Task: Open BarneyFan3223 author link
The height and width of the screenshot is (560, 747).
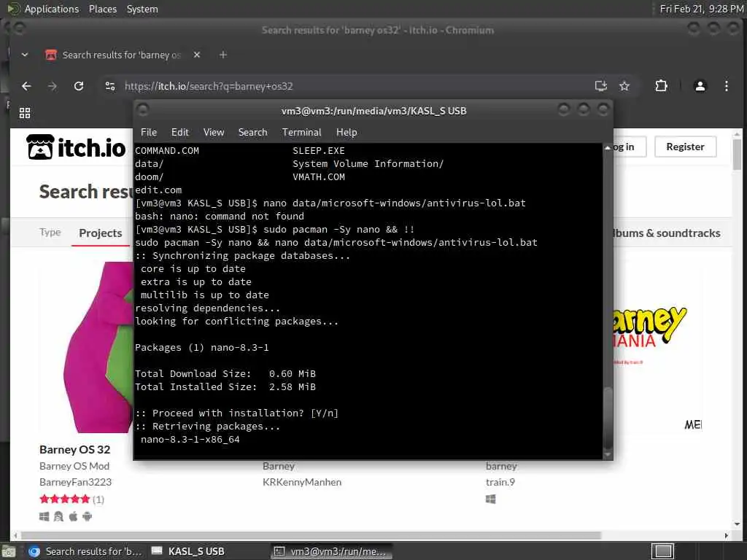Action: coord(75,482)
